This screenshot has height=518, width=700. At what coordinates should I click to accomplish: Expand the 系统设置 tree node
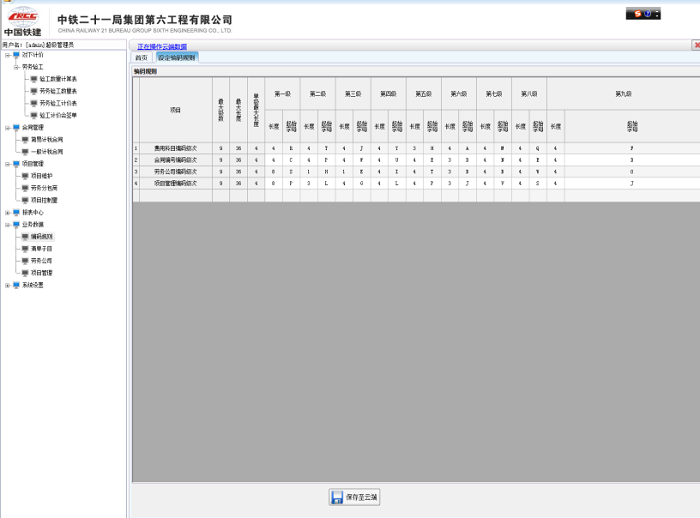[x=6, y=285]
